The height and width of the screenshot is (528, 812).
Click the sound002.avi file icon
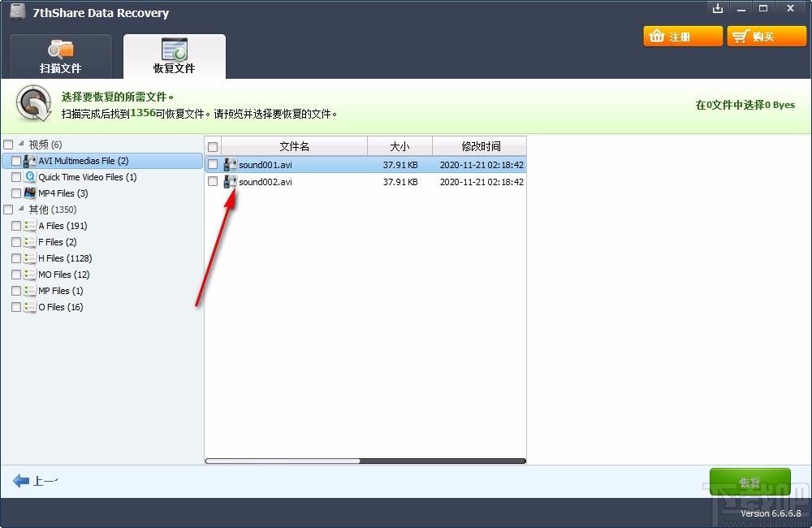click(231, 182)
